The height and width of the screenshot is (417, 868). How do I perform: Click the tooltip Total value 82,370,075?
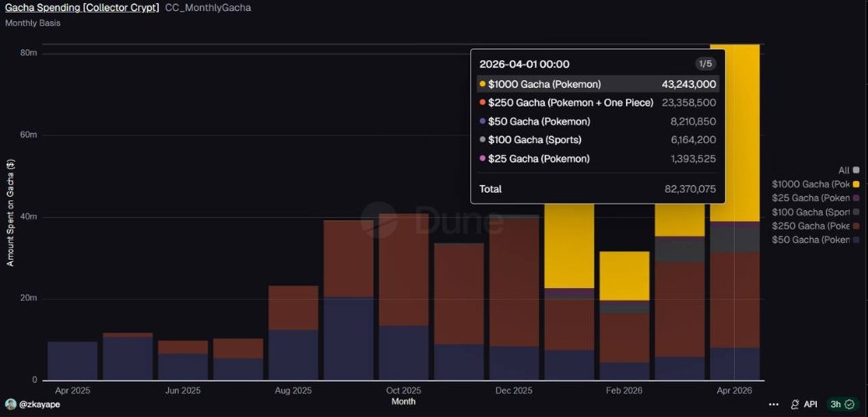coord(691,189)
